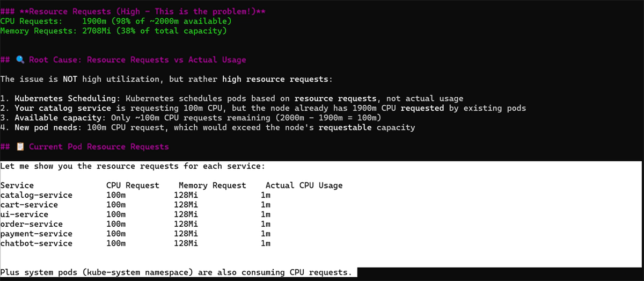Click the clipboard emoji before Current Pod Resource Requests

tap(19, 147)
